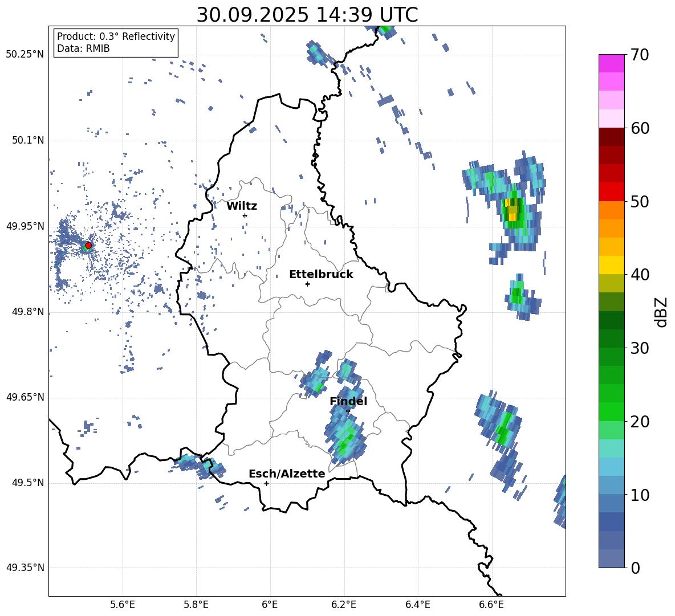Click the Ettelbruck cross marker
Viewport: 675px width, 616px height.
coord(307,284)
